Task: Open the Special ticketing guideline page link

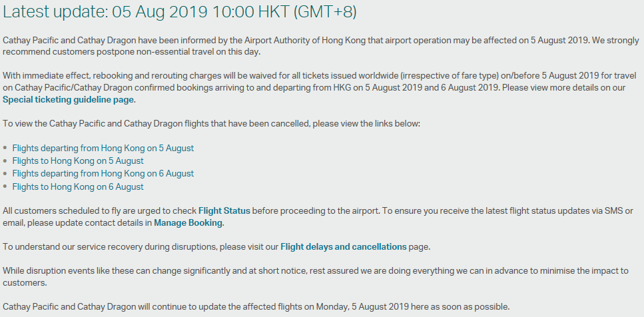Action: point(68,99)
